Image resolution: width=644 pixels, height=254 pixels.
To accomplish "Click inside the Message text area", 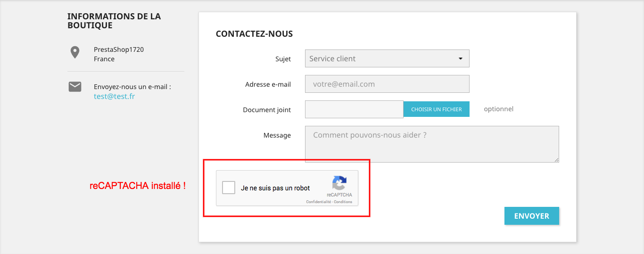I will point(431,144).
